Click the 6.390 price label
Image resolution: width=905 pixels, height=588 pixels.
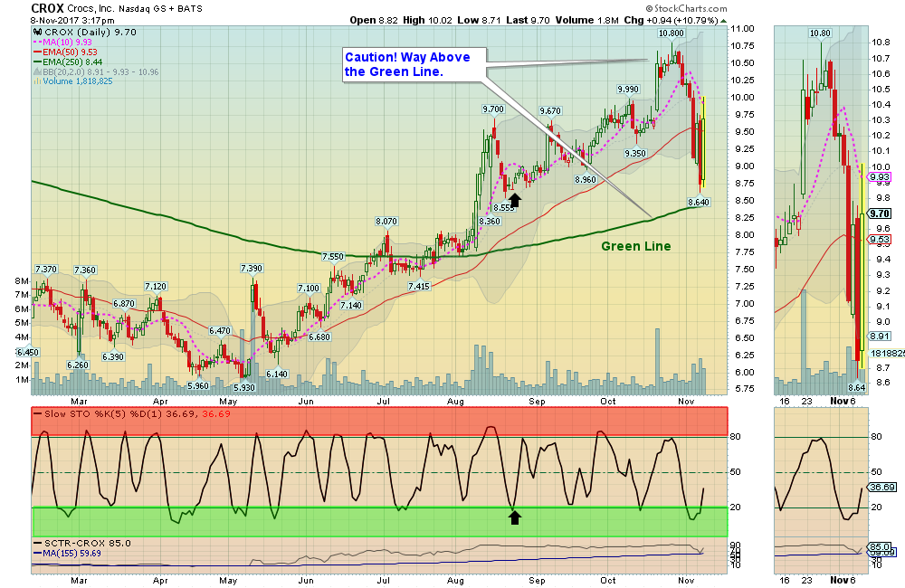113,357
